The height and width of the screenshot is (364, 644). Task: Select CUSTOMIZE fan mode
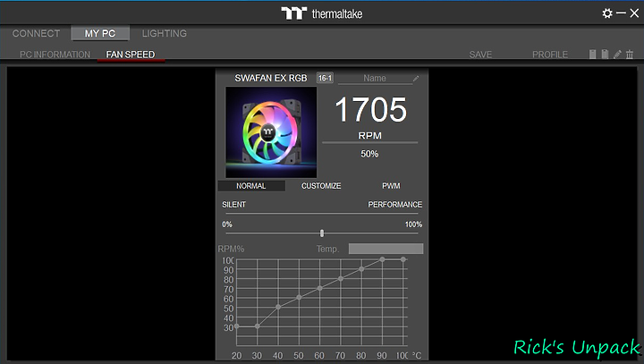(x=321, y=186)
